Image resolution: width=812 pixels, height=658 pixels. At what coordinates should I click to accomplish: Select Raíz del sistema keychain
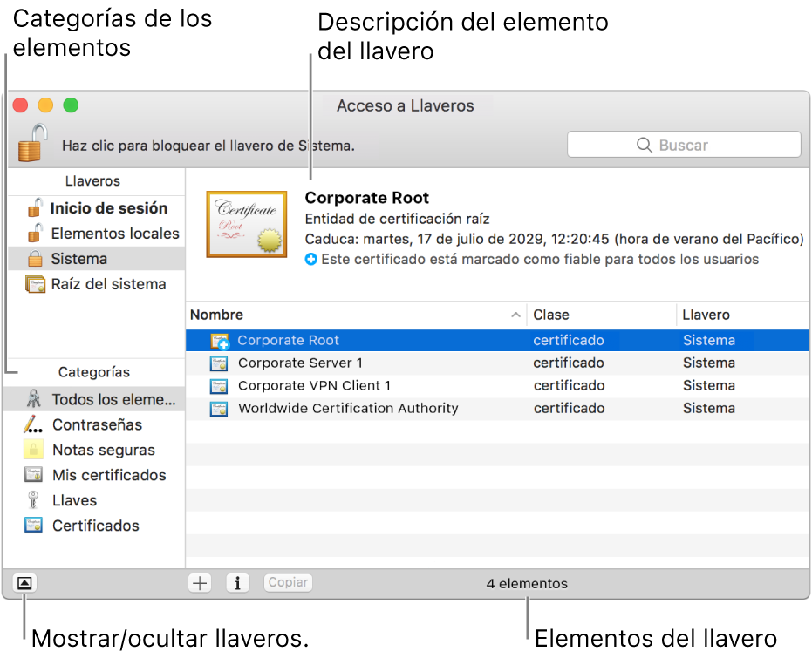coord(97,284)
